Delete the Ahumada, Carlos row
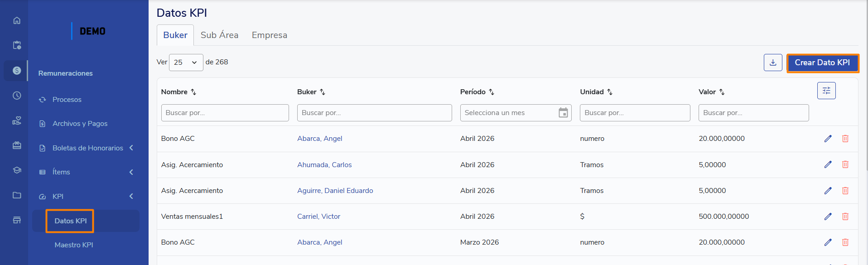868x265 pixels. tap(845, 164)
